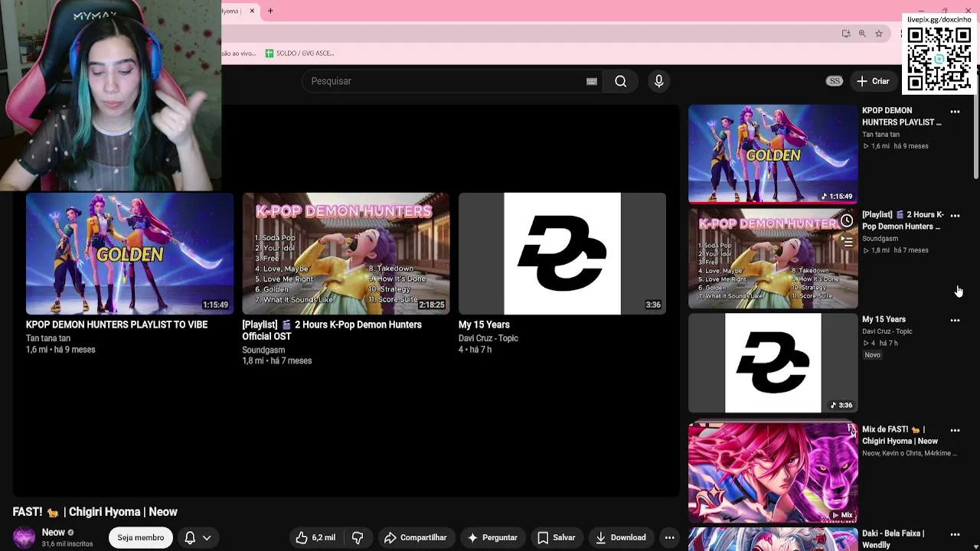Screen dimensions: 980x551
Task: Share the video via Compartilhar
Action: click(415, 537)
